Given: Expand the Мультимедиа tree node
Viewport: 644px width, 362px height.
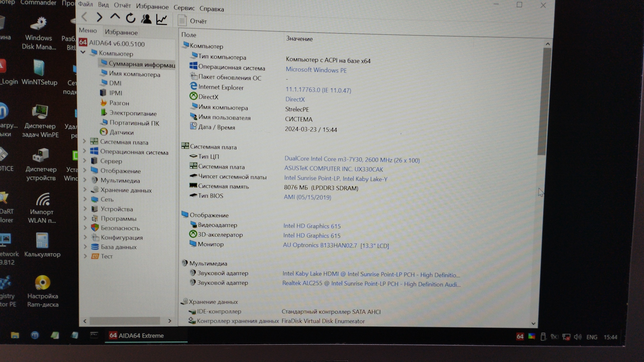Looking at the screenshot, I should tap(85, 180).
